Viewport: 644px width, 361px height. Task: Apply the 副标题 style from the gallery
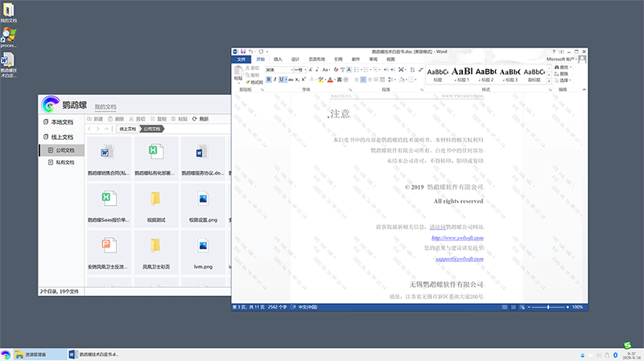pos(534,74)
